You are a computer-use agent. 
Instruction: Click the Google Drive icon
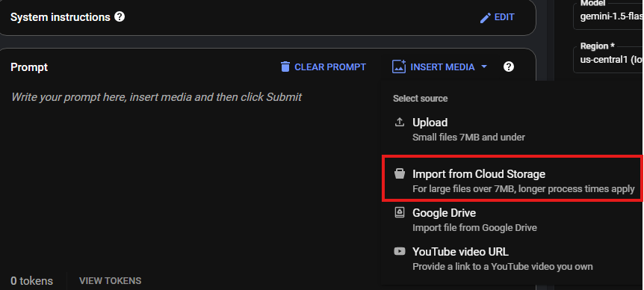399,212
